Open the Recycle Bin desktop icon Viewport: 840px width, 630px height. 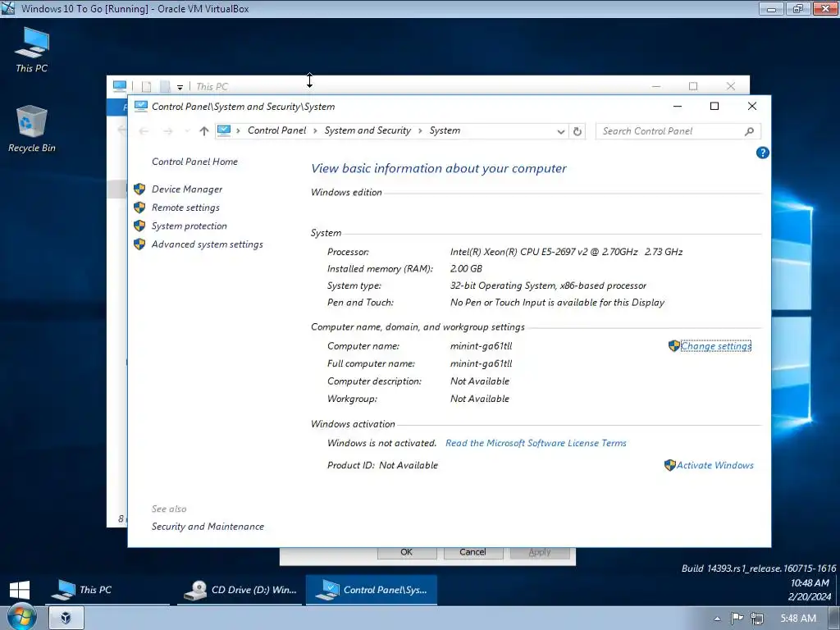(32, 129)
